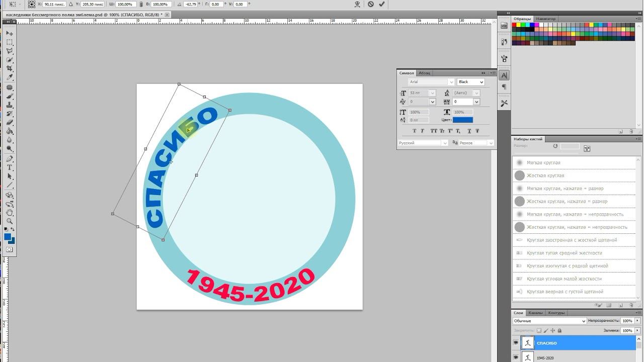Open the Tool Presets dock icon
Viewport: 644px width, 362px height.
(504, 103)
